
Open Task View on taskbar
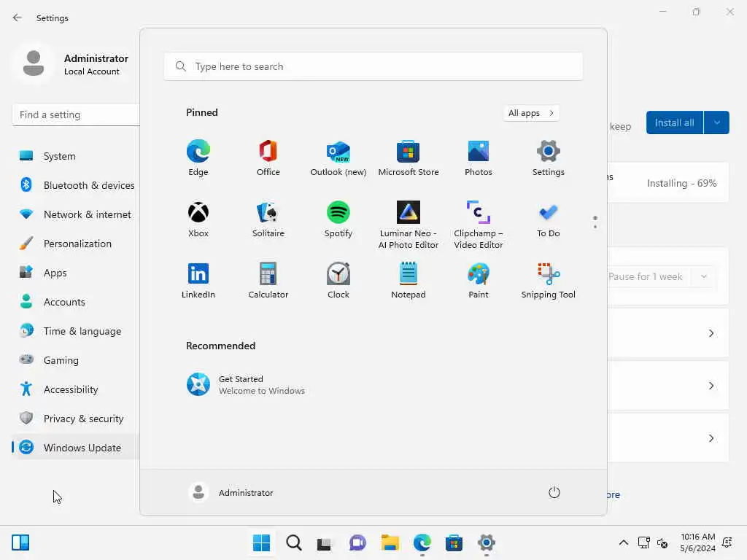click(325, 542)
